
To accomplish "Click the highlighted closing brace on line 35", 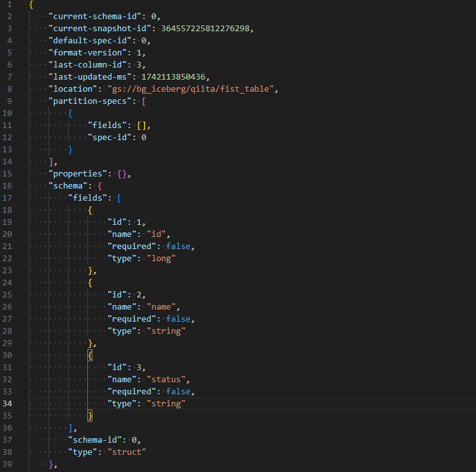I will pyautogui.click(x=90, y=416).
